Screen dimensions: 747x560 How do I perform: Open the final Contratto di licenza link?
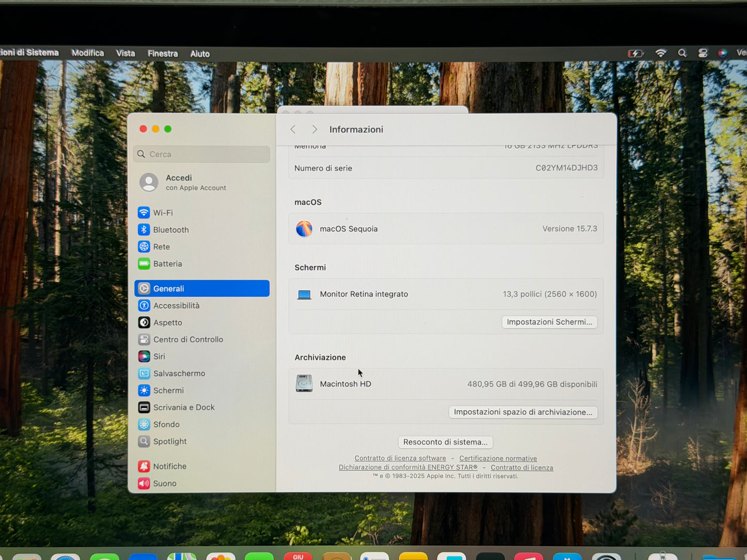click(522, 468)
